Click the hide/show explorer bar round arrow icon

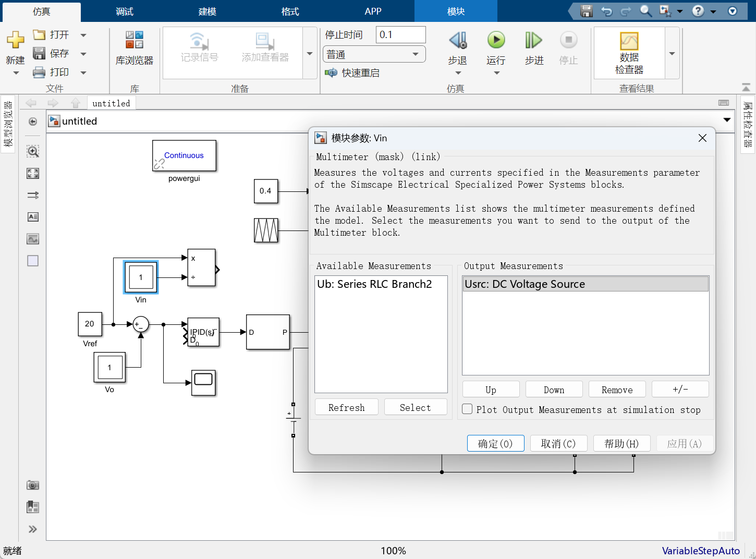33,121
